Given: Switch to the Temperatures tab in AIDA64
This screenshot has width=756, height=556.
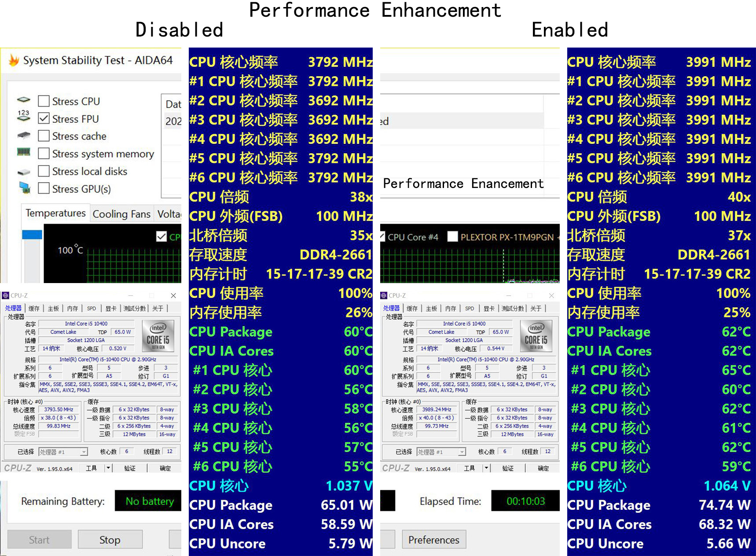Looking at the screenshot, I should [55, 214].
